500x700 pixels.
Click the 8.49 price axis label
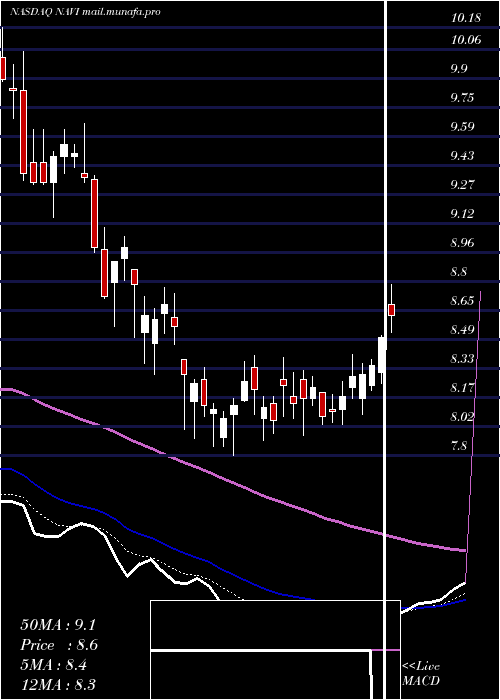(x=462, y=330)
